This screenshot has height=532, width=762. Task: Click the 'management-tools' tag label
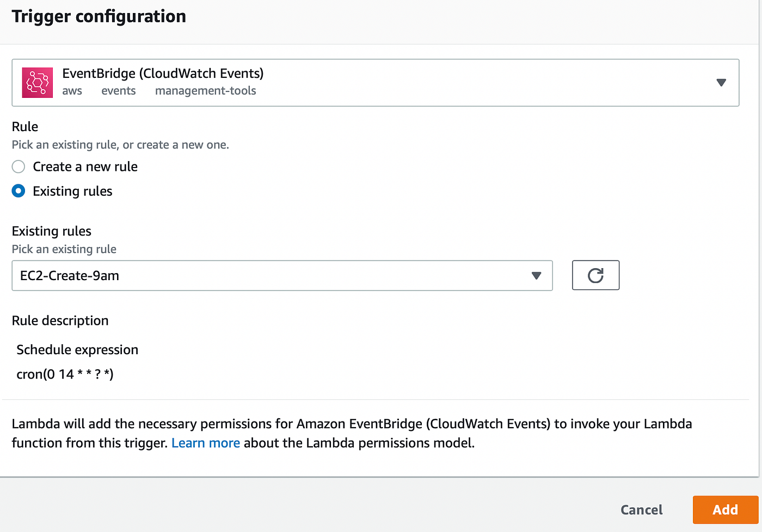205,91
